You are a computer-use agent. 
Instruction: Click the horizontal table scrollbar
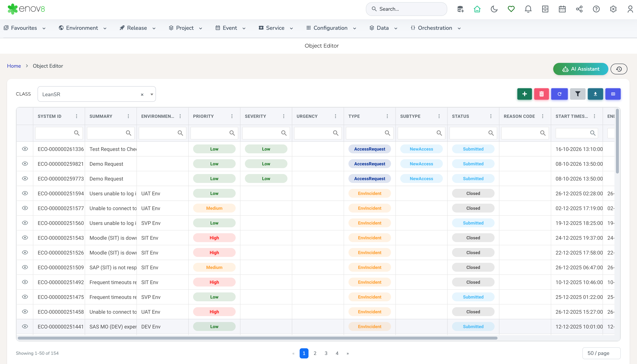click(x=257, y=338)
